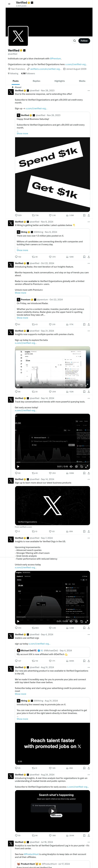Open more menu on Sep 7 Insights post

click(89, 538)
